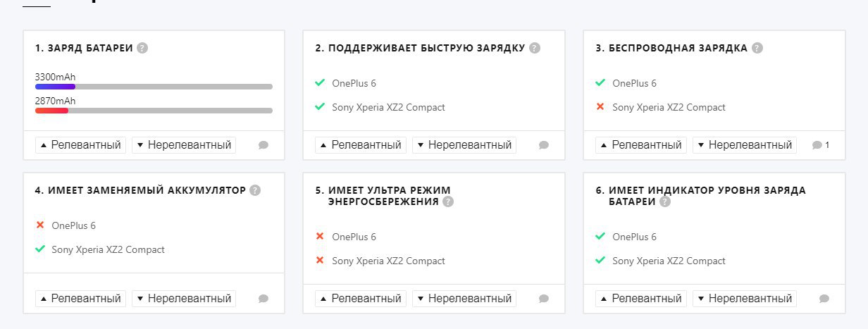
Task: Click Sony Xperia XZ2 Compact under заменяемый аккумулятор
Action: (108, 249)
